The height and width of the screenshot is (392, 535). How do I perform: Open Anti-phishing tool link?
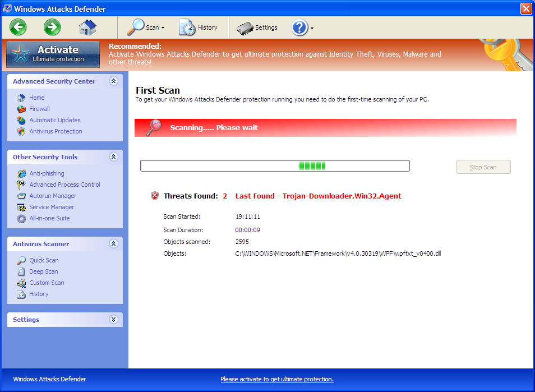47,173
